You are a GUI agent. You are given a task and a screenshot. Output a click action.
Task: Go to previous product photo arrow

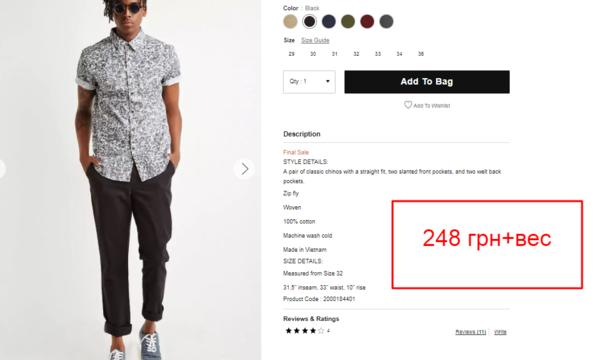point(1,168)
